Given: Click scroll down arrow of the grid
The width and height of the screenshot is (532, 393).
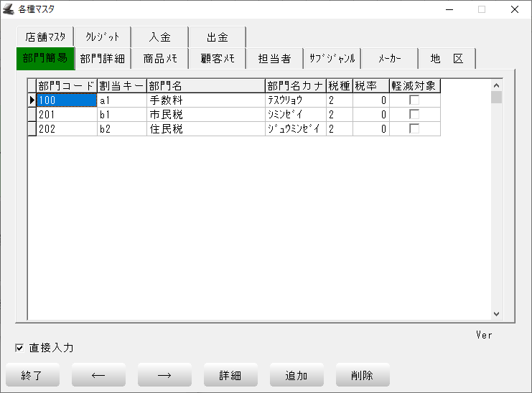Looking at the screenshot, I should pyautogui.click(x=496, y=313).
